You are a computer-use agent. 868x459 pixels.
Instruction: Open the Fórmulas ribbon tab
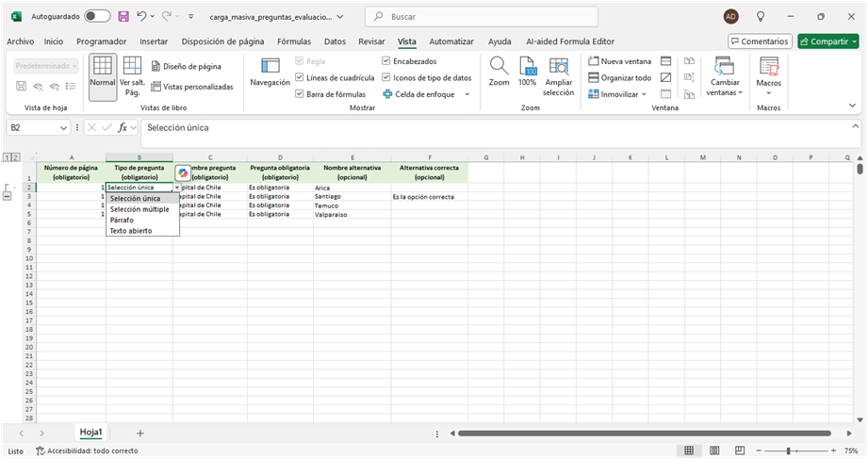pos(294,41)
